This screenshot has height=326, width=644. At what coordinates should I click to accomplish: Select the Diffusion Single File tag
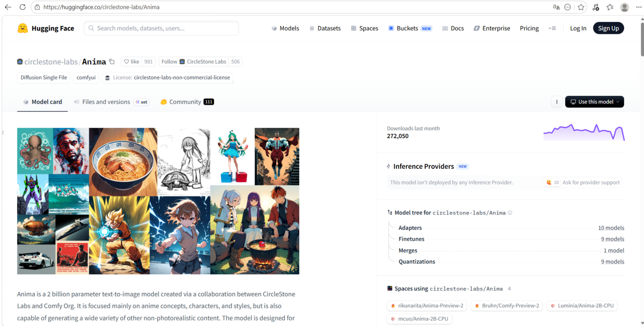(x=44, y=77)
